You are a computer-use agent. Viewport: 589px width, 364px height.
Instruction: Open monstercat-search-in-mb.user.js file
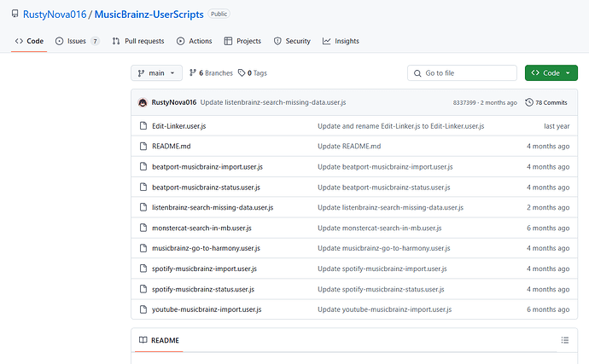(x=201, y=228)
